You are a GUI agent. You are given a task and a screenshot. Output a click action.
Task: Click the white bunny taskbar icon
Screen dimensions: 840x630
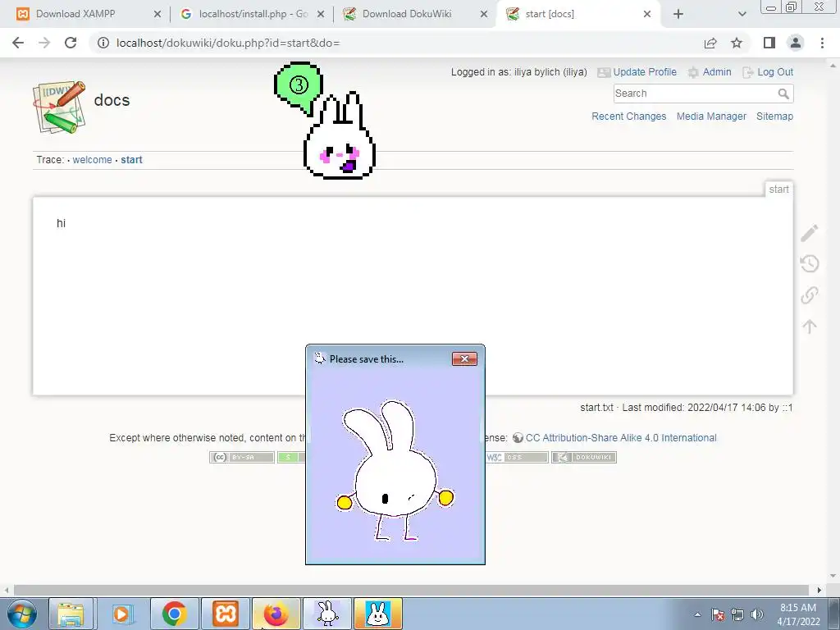pyautogui.click(x=327, y=614)
